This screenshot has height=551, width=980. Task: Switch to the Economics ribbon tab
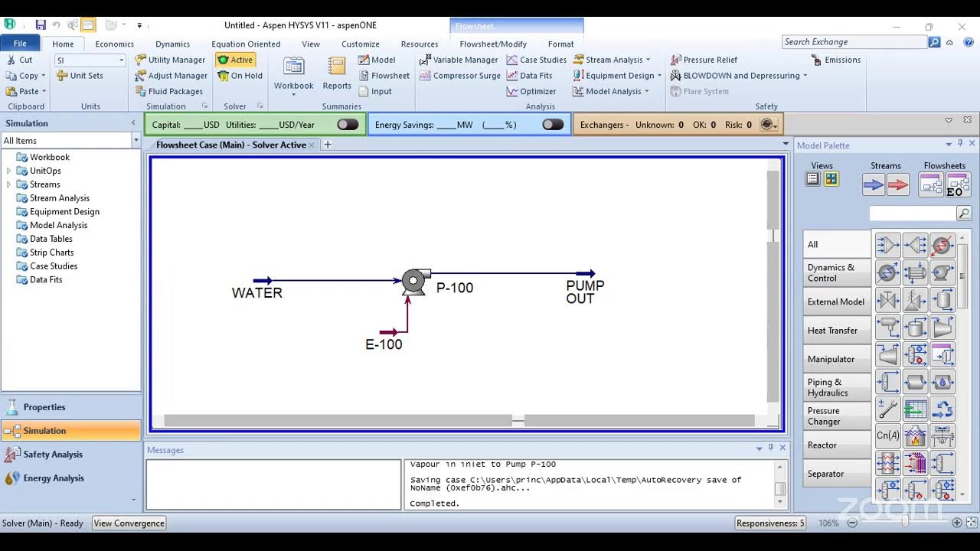pyautogui.click(x=114, y=44)
